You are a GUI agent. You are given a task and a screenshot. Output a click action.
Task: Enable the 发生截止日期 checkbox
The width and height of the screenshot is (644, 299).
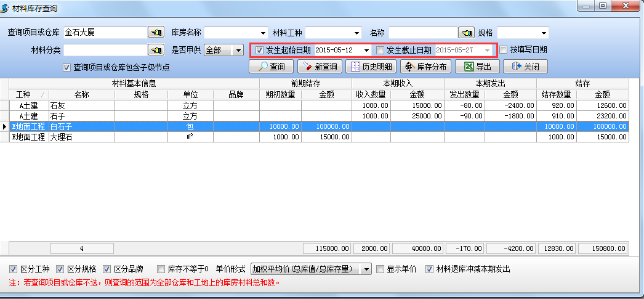pyautogui.click(x=380, y=50)
